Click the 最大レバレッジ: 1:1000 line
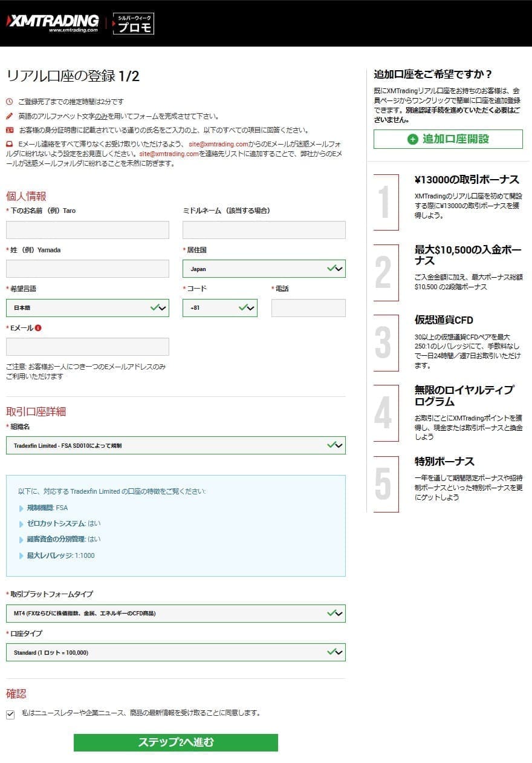532x763 pixels. [60, 555]
